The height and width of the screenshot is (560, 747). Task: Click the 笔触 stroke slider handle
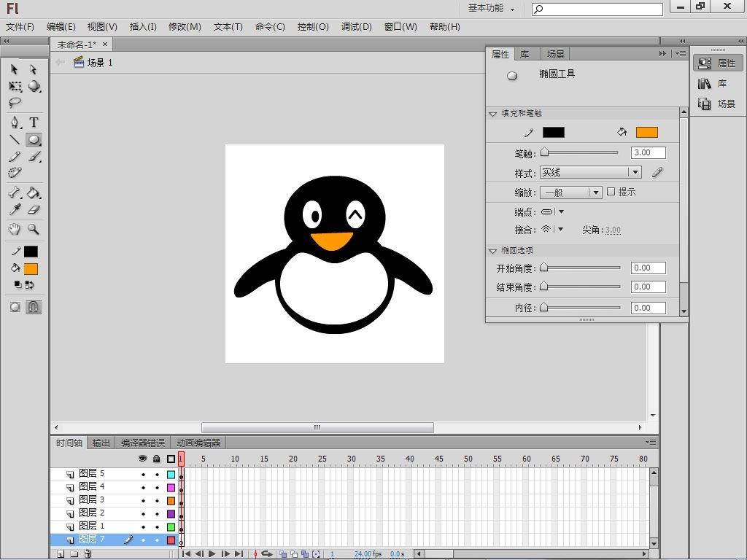pos(544,152)
